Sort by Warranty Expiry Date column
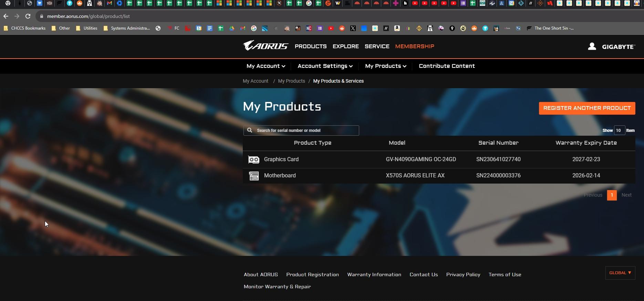 coord(586,143)
